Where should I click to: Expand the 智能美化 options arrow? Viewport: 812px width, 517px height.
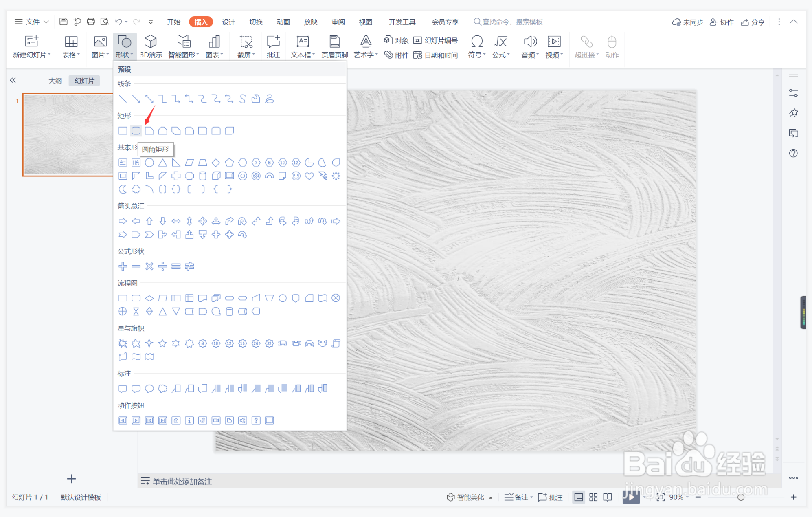(x=491, y=497)
